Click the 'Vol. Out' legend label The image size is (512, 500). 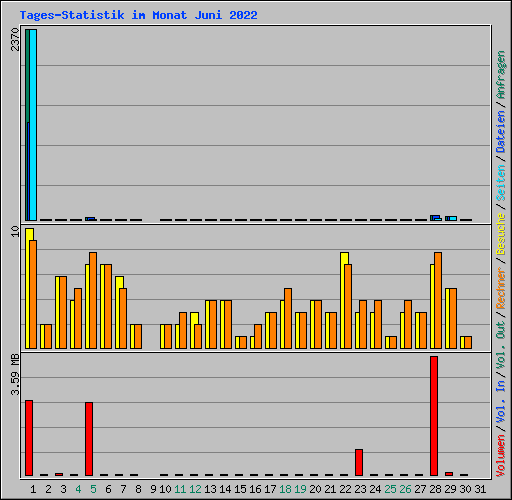501,345
